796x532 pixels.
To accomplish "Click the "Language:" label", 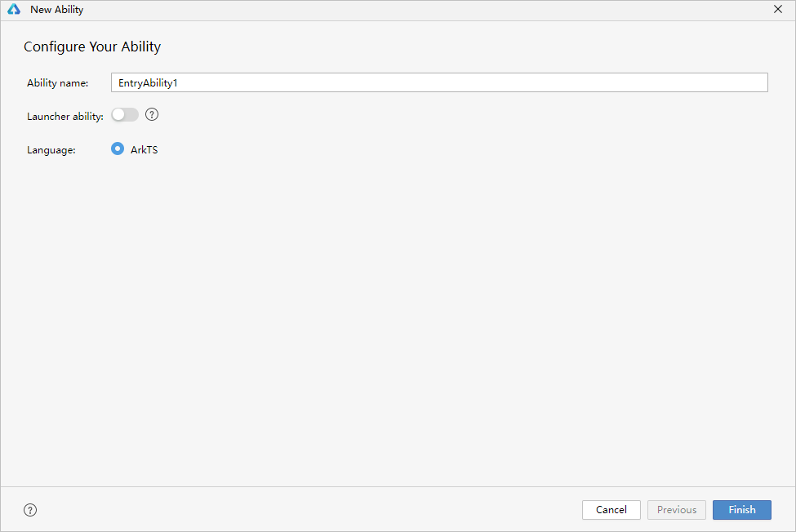I will (51, 150).
